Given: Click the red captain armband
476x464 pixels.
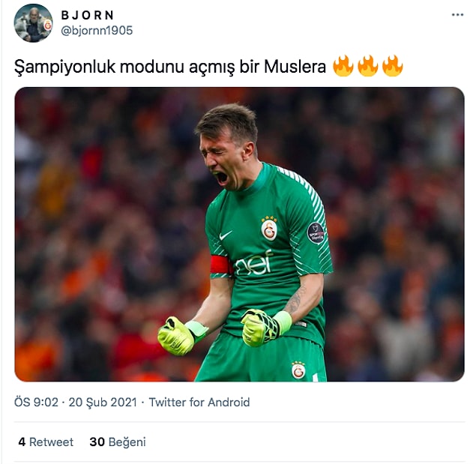Looking at the screenshot, I should pos(220,265).
